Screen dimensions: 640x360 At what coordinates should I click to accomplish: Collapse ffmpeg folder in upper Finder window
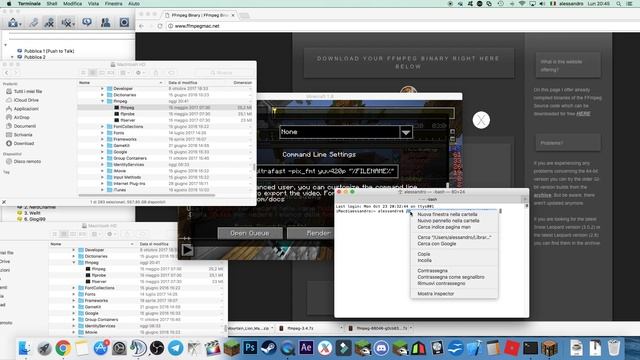[x=102, y=101]
